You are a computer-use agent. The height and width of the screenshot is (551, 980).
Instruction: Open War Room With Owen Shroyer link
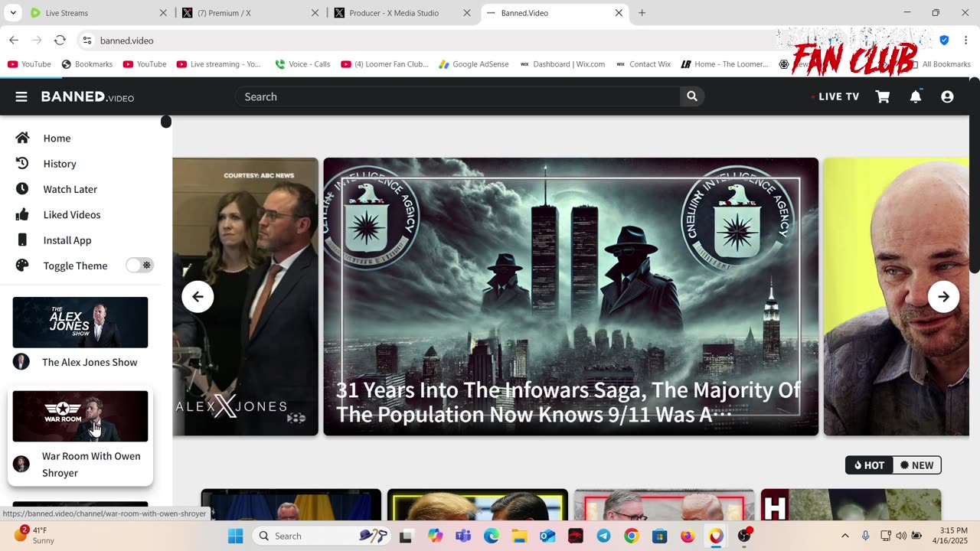click(91, 465)
